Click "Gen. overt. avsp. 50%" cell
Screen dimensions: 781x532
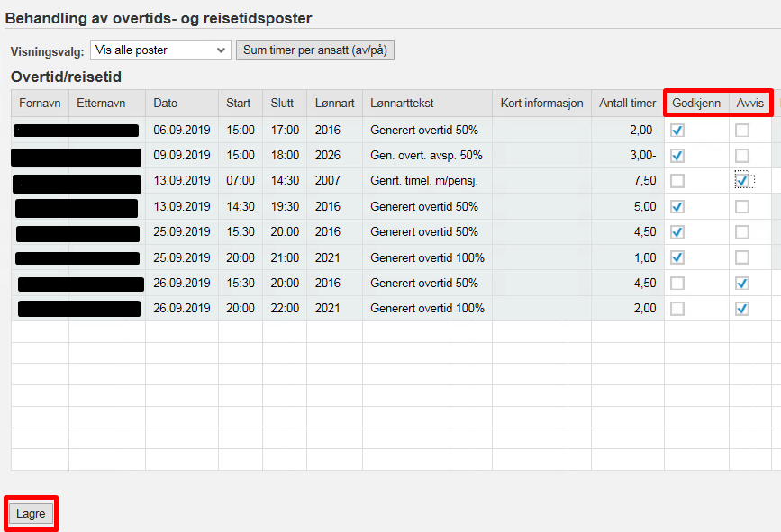click(427, 155)
